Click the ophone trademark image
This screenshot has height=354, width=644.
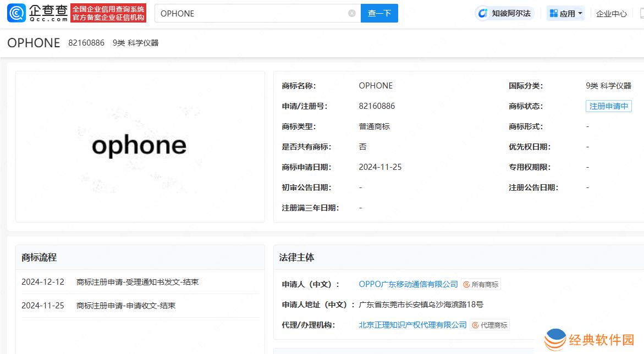point(140,146)
